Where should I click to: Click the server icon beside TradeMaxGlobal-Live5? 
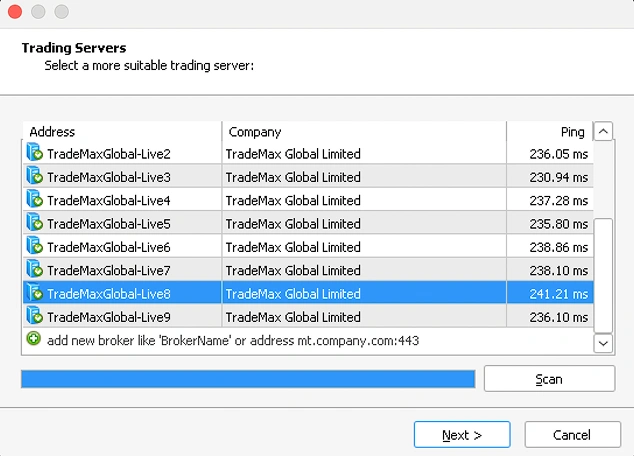pyautogui.click(x=34, y=223)
